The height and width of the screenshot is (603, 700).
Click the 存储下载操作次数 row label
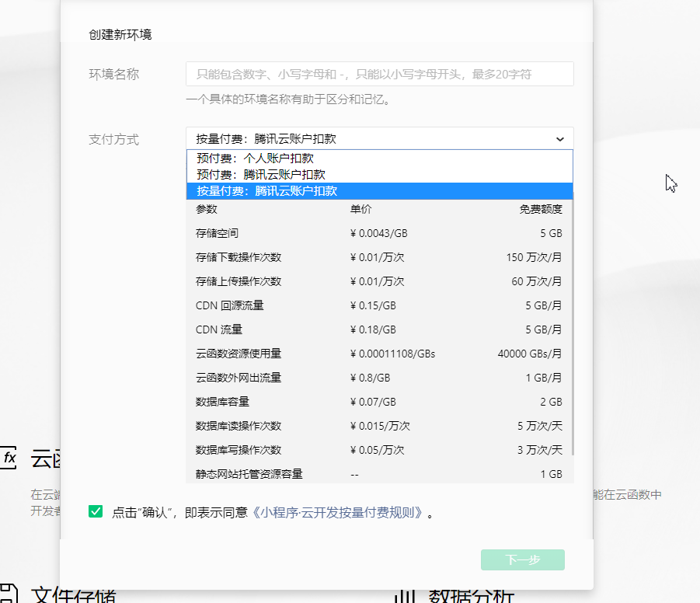pyautogui.click(x=239, y=257)
